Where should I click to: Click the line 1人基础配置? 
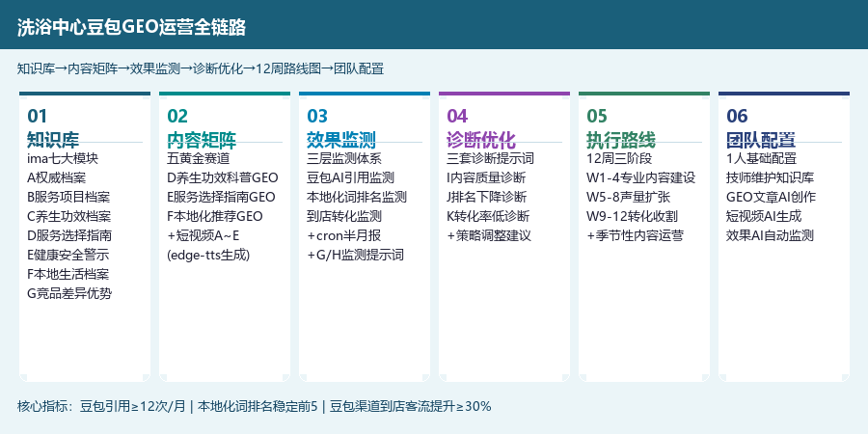762,159
